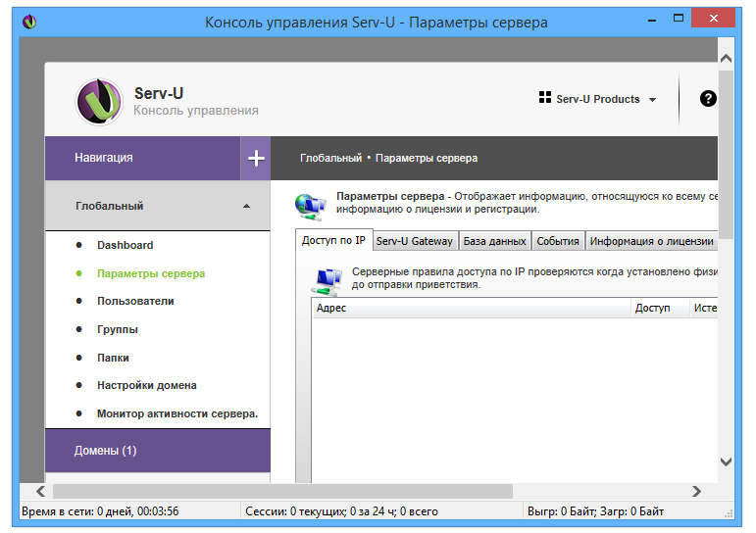Viewport: 756px width, 533px height.
Task: Click the Serv-U Products grid icon
Action: point(545,98)
